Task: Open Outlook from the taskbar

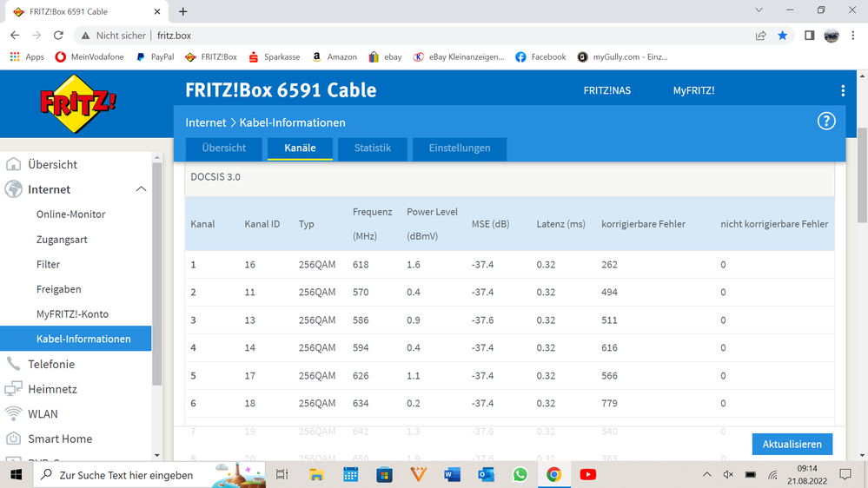Action: tap(486, 475)
